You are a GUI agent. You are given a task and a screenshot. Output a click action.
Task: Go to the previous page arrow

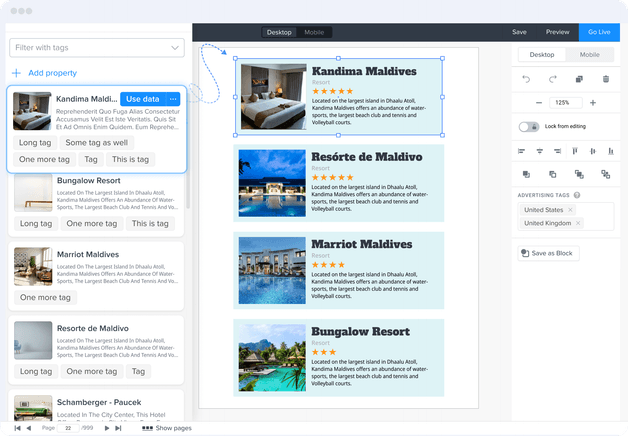point(28,428)
